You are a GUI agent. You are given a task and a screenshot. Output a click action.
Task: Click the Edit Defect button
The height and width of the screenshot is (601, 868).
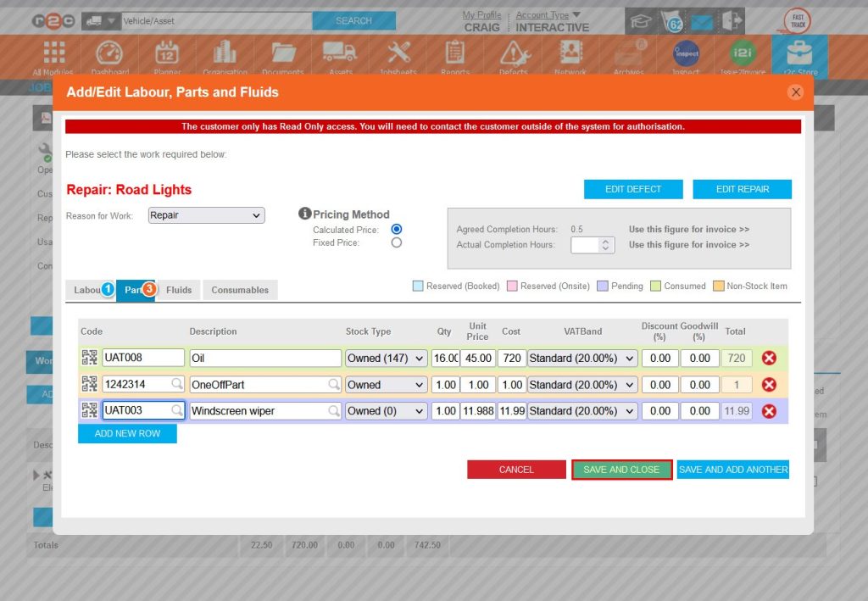point(632,189)
